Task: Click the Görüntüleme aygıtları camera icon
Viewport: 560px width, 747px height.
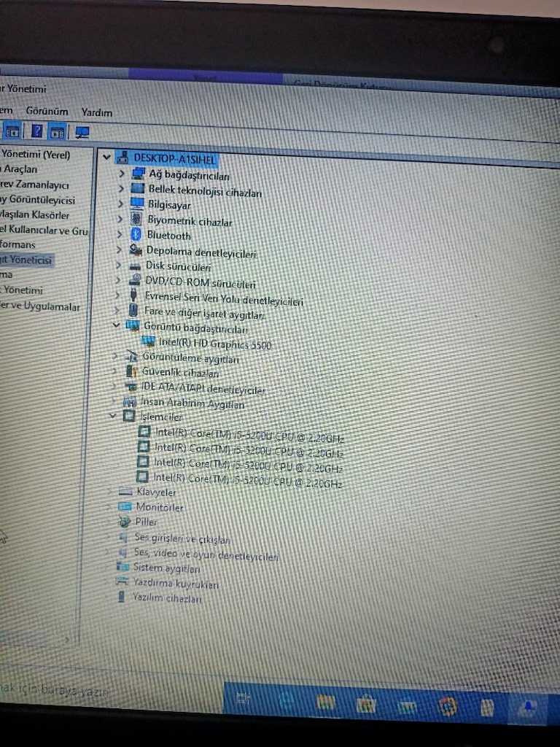Action: point(131,356)
